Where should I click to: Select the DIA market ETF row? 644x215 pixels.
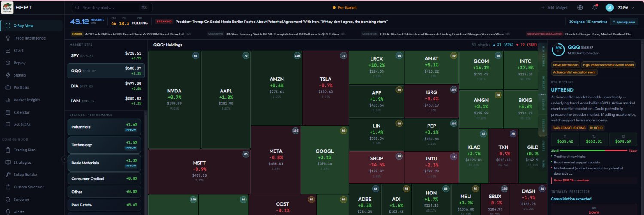click(106, 86)
